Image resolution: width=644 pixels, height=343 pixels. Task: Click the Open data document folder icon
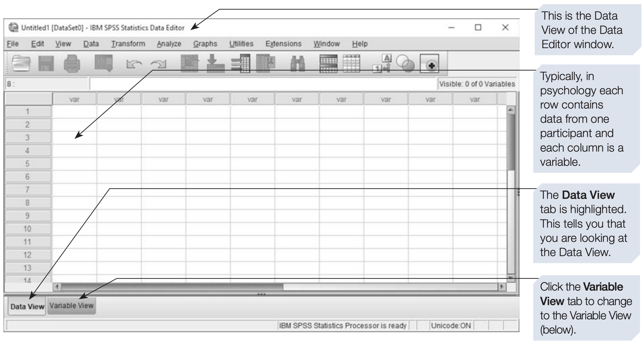(21, 63)
